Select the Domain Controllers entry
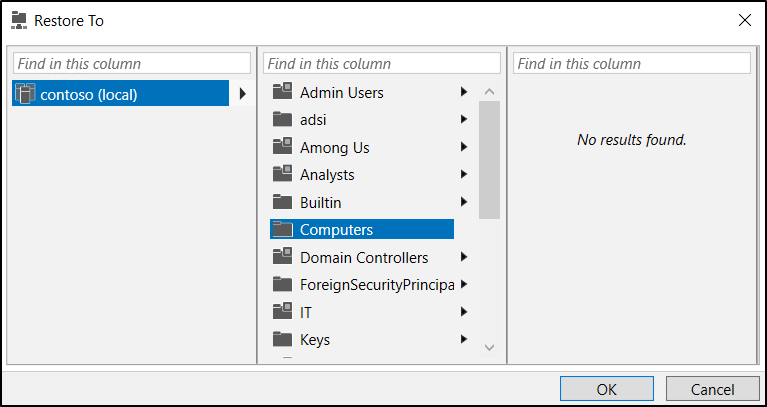 pyautogui.click(x=362, y=257)
